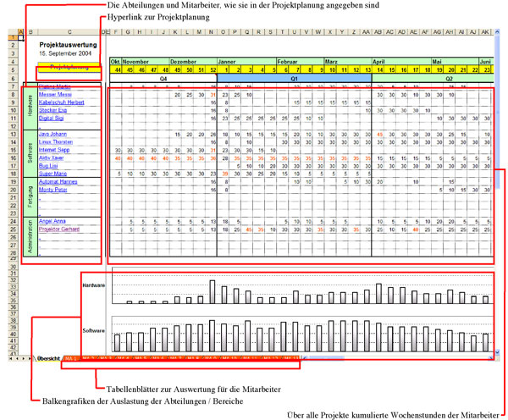Viewport: 508px width, 420px height.
Task: Click the Q4 quarter header cell
Action: click(163, 77)
